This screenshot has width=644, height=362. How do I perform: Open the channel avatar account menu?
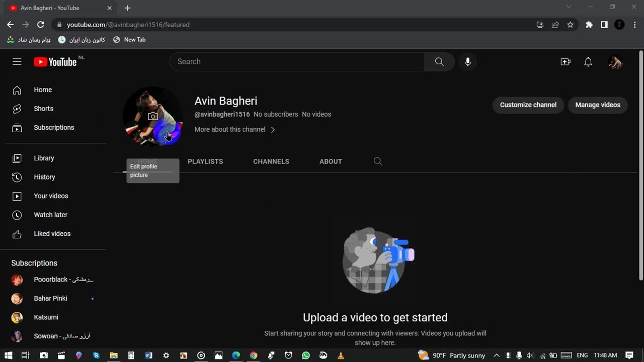615,61
